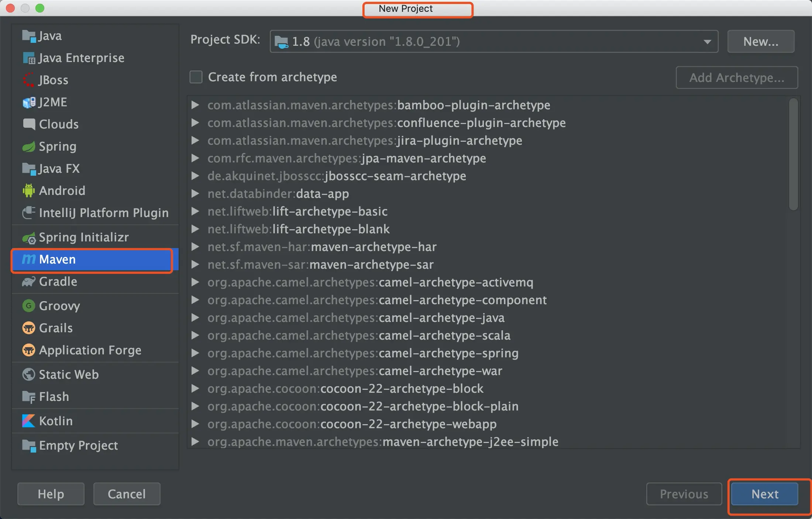Image resolution: width=812 pixels, height=519 pixels.
Task: Choose Empty Project in the list
Action: pyautogui.click(x=78, y=445)
